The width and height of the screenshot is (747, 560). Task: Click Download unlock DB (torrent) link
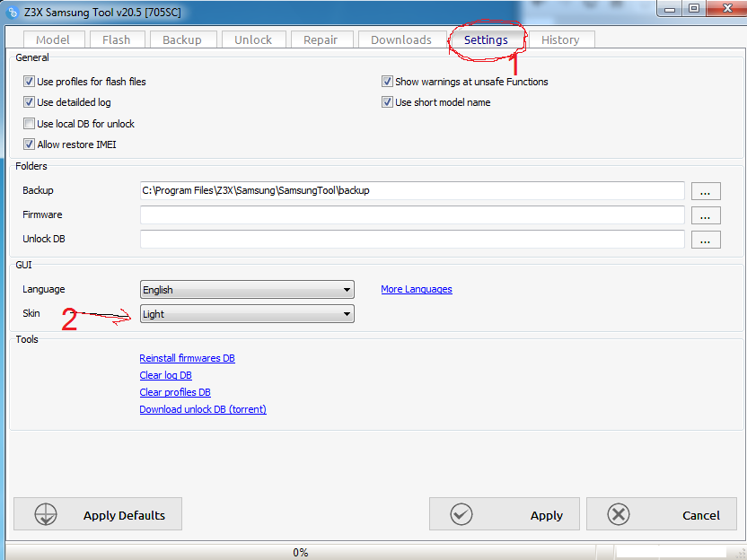(203, 409)
